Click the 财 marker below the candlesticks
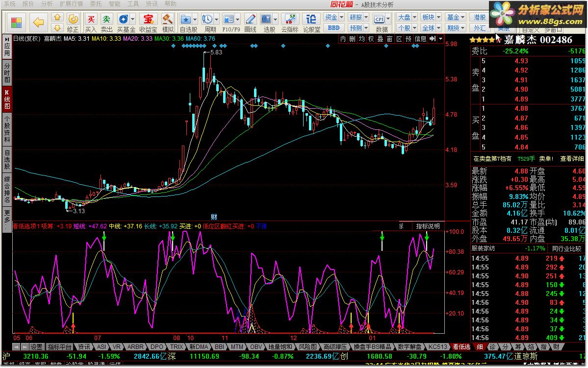This screenshot has height=368, width=588. point(214,217)
